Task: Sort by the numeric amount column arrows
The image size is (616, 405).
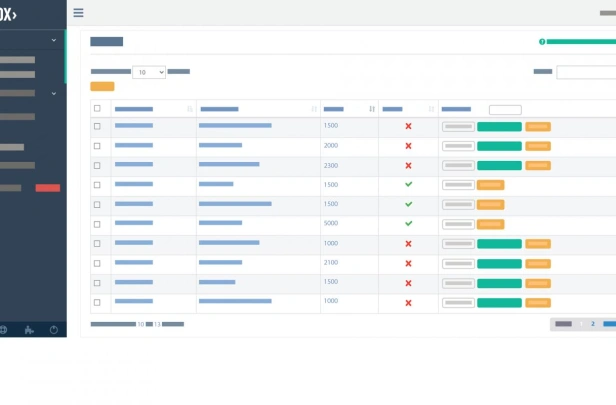Action: (x=372, y=109)
